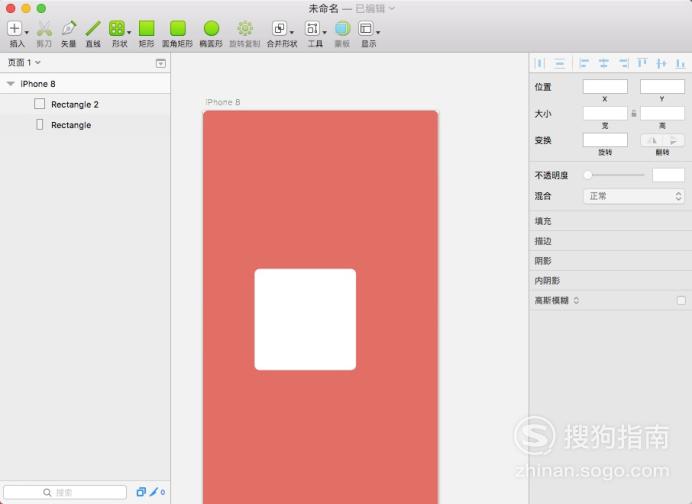Open the 工具 dropdown arrow
The height and width of the screenshot is (504, 692).
324,32
